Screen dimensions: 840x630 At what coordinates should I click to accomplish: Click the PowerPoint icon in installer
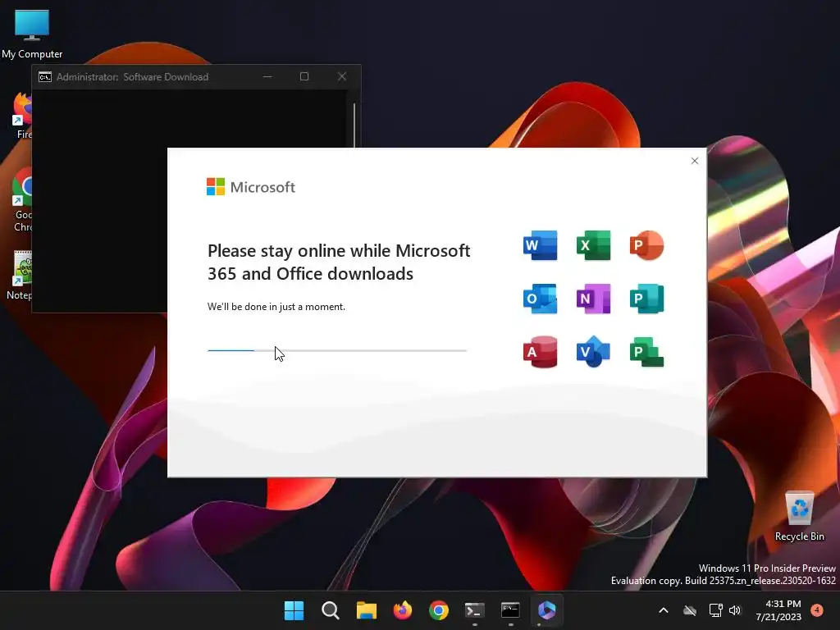click(646, 245)
